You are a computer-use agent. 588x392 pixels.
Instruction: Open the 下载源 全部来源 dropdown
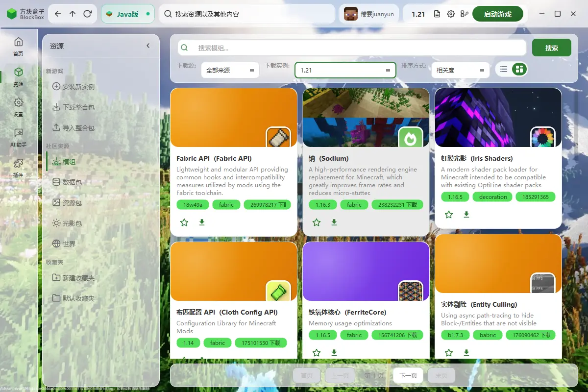pyautogui.click(x=230, y=70)
